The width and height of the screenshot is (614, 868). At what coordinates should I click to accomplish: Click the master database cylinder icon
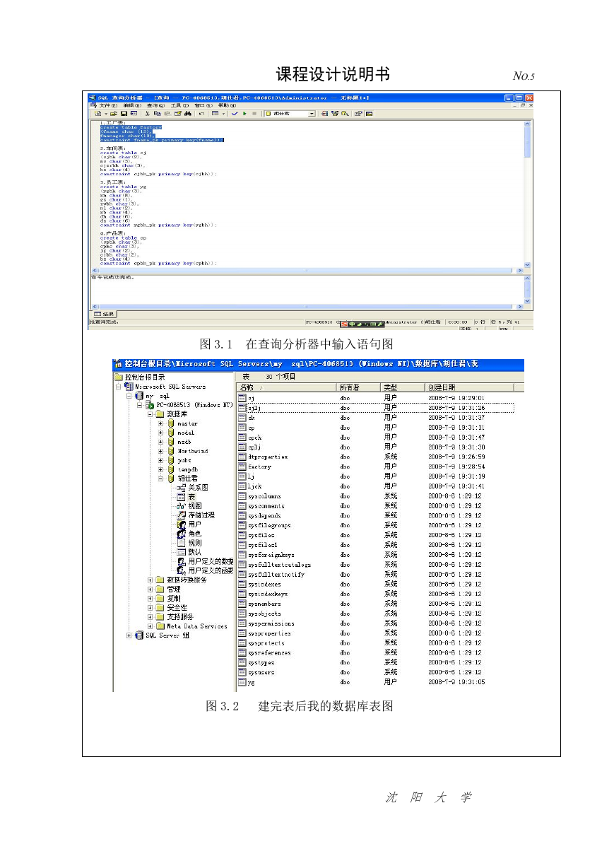(171, 423)
